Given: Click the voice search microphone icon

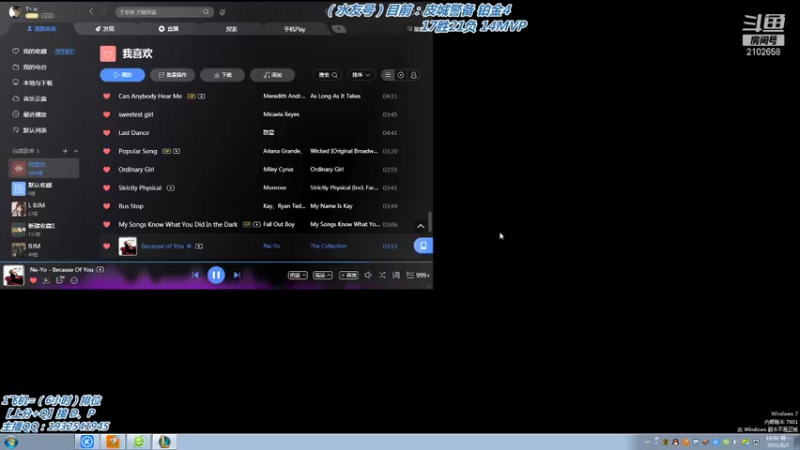Looking at the screenshot, I should coord(222,12).
